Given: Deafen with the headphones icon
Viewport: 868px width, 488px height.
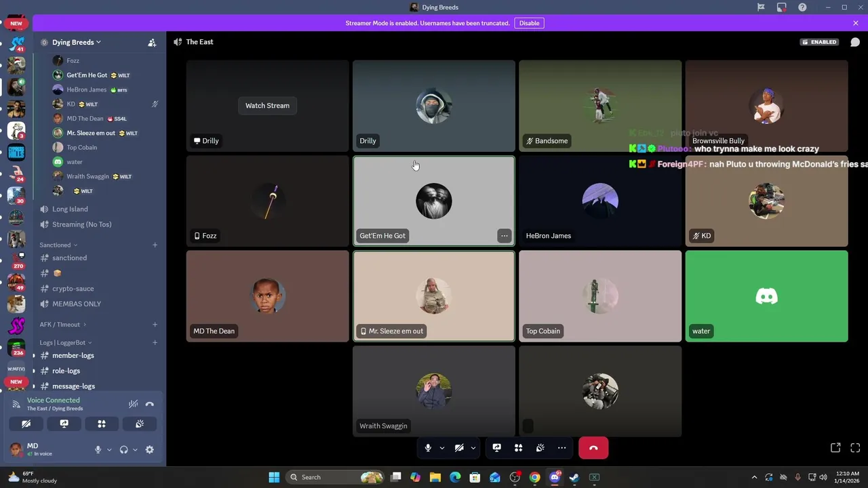Looking at the screenshot, I should (123, 449).
